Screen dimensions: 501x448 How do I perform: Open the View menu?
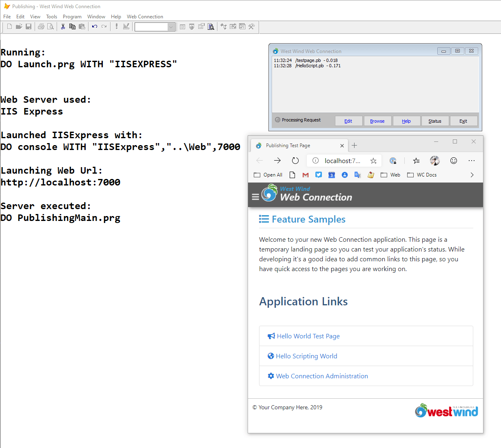coord(35,17)
